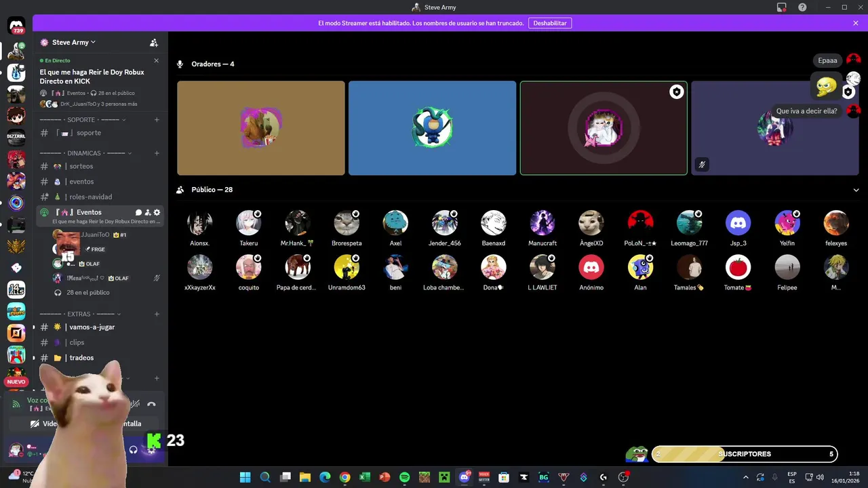Open the roles-navidad channel

coord(99,197)
